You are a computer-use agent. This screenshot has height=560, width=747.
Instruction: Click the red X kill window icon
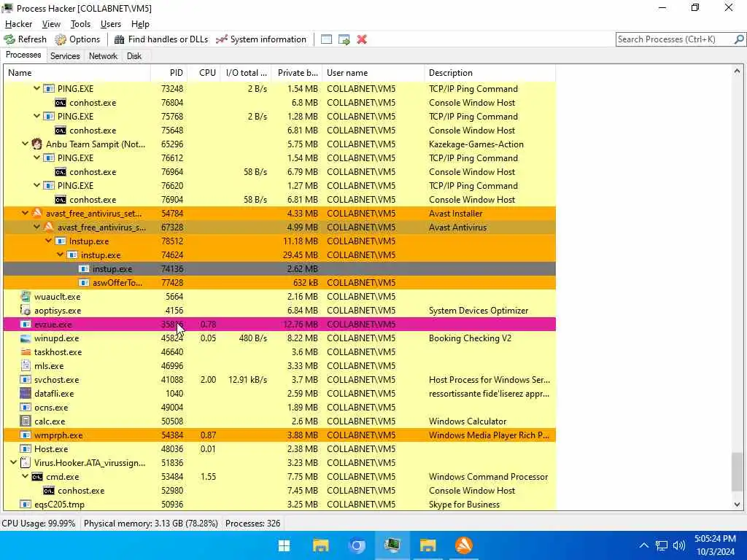tap(362, 39)
